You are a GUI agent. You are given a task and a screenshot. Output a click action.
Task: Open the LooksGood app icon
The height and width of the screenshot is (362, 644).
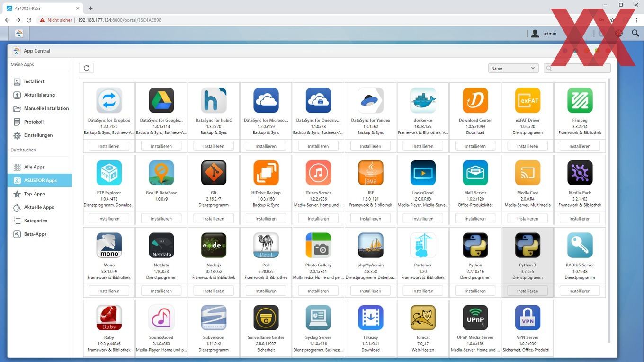[x=423, y=173]
